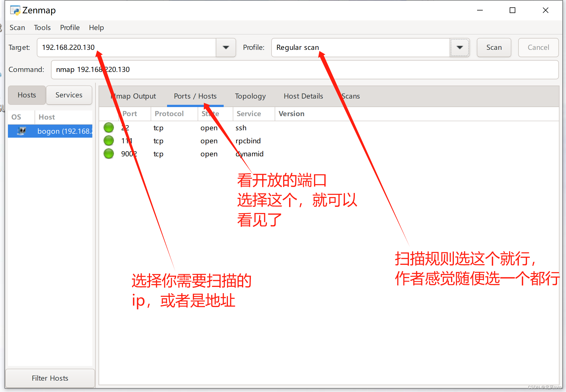Viewport: 566px width, 392px height.
Task: Show the Hosts list
Action: pos(27,95)
